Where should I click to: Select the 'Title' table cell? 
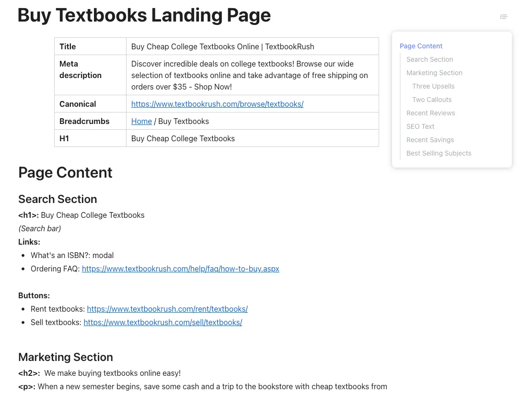click(90, 46)
